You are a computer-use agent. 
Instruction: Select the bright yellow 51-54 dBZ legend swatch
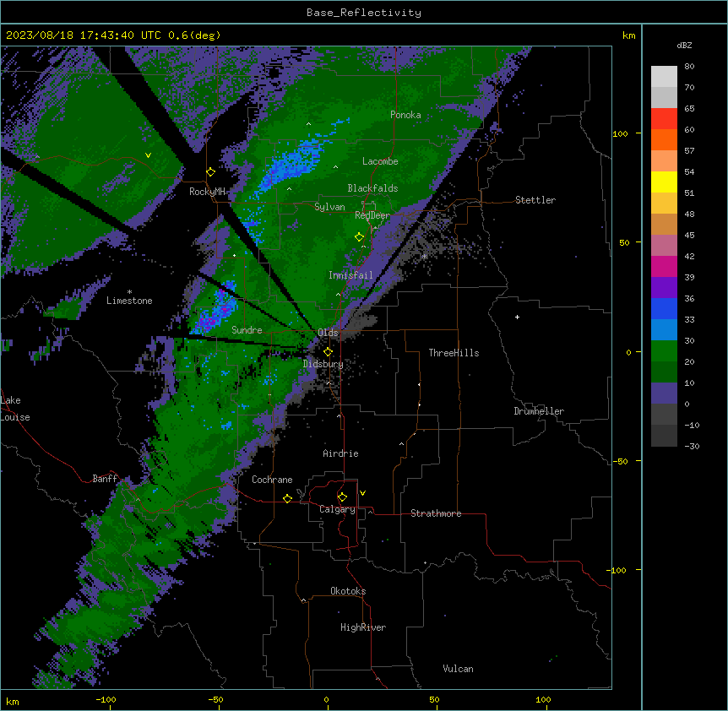(664, 182)
